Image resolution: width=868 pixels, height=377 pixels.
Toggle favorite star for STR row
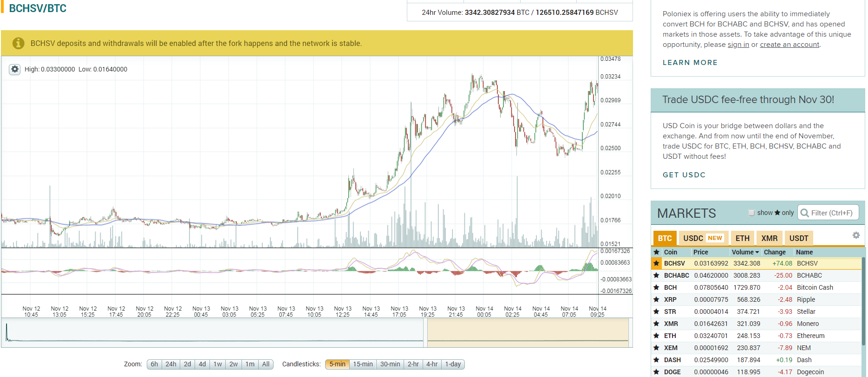(656, 312)
